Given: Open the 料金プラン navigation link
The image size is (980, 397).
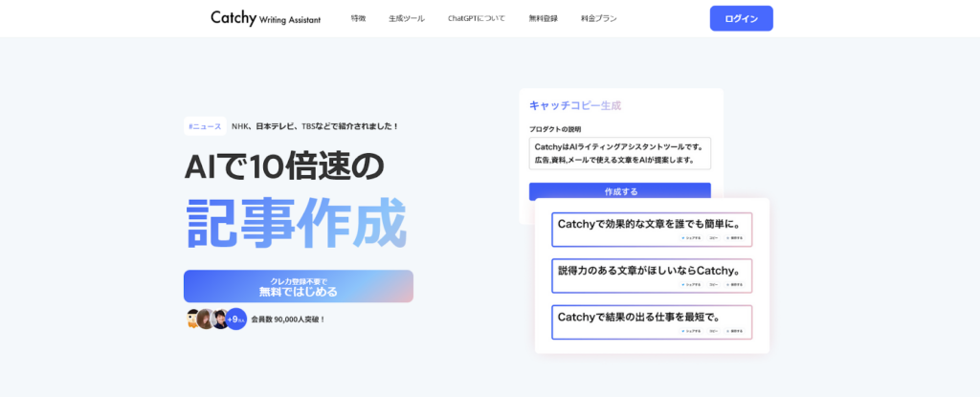Looking at the screenshot, I should click(x=599, y=18).
